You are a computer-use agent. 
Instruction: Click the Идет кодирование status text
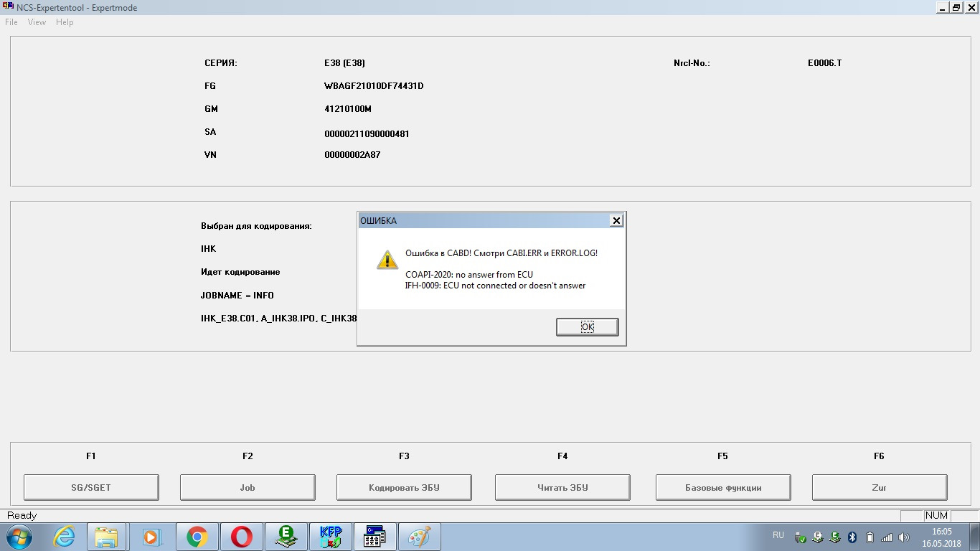pyautogui.click(x=240, y=272)
